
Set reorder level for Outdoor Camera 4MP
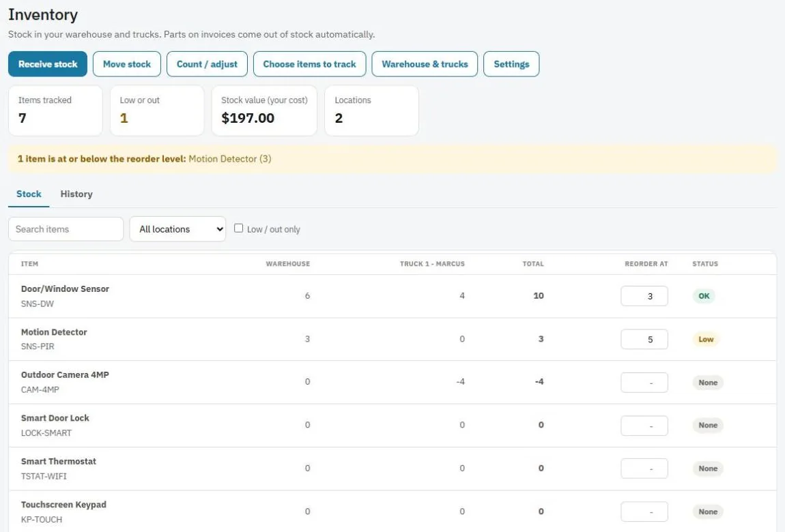click(644, 383)
